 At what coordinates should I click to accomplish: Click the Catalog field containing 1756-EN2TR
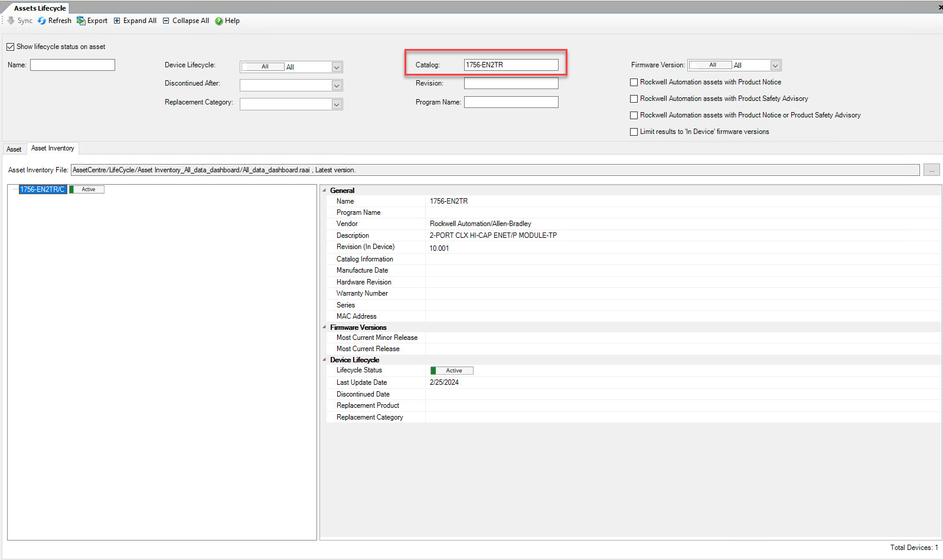[x=511, y=65]
